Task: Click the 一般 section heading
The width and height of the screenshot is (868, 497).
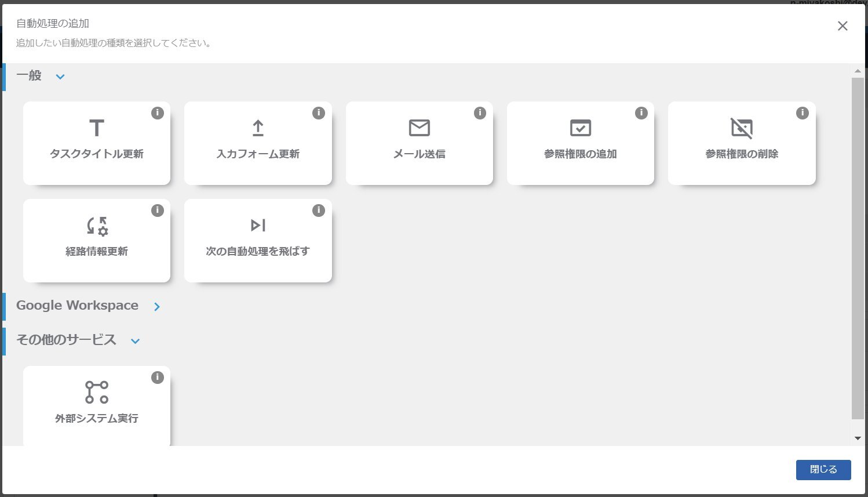Action: click(x=29, y=76)
